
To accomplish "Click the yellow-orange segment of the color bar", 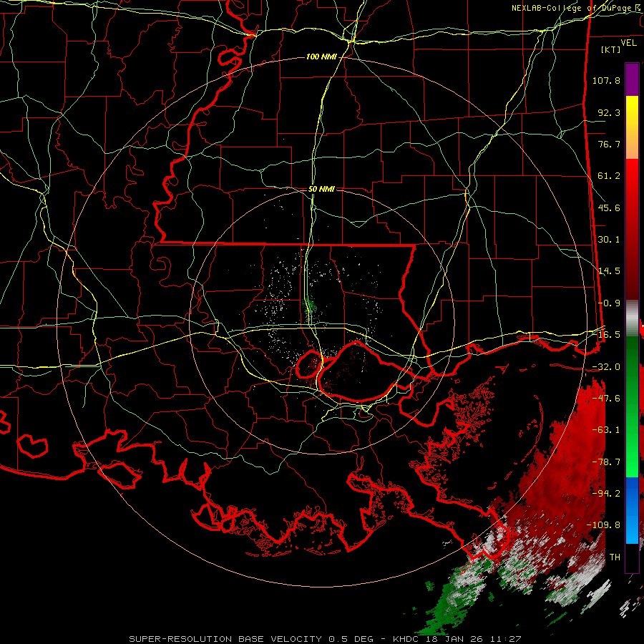I will pos(632,128).
